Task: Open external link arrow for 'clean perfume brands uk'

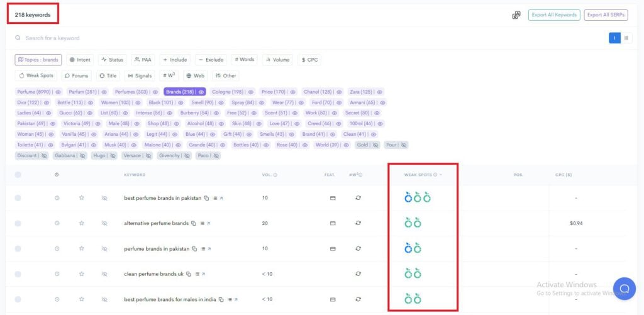Action: (x=203, y=274)
